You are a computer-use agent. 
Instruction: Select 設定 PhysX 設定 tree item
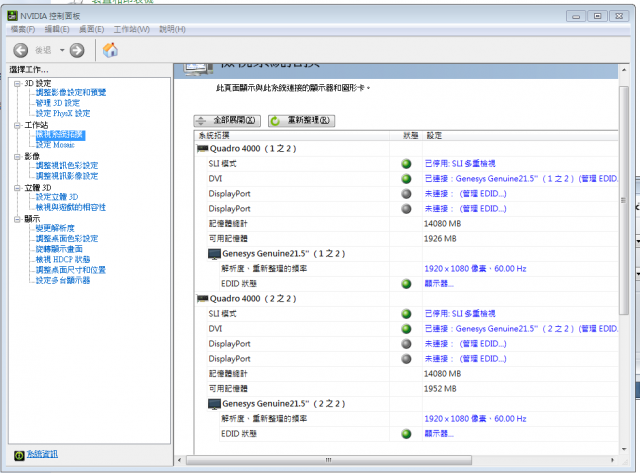63,113
